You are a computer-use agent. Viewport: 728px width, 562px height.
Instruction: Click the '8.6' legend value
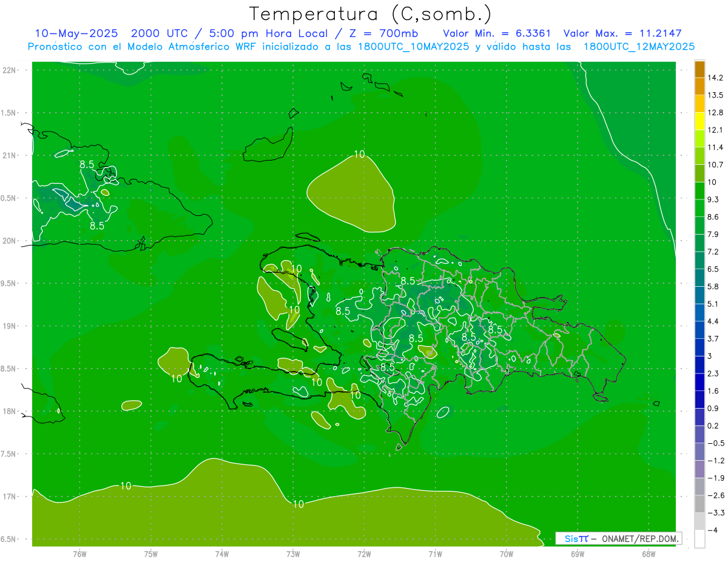pos(714,217)
